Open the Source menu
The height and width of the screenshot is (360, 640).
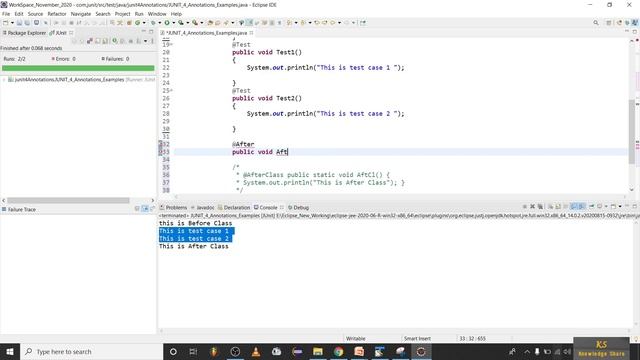point(35,14)
